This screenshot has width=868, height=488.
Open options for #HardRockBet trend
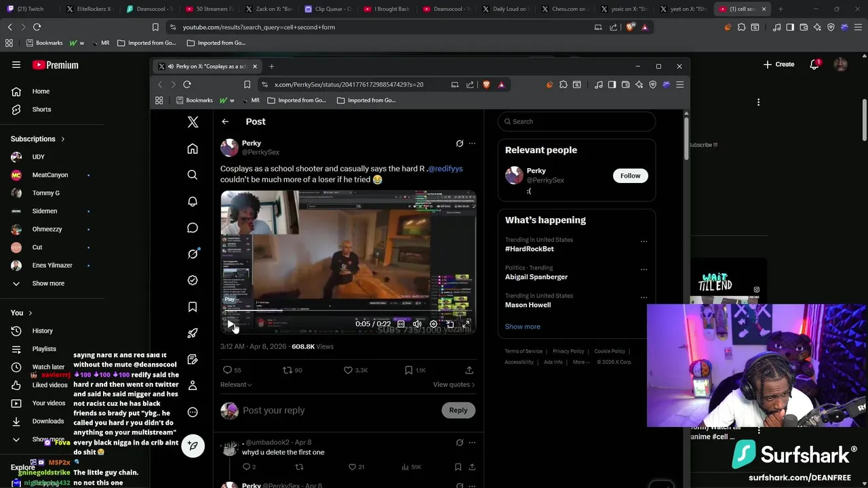click(x=644, y=241)
